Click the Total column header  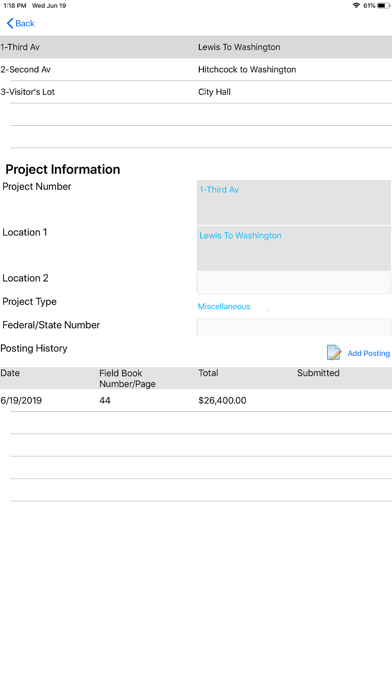pyautogui.click(x=208, y=373)
